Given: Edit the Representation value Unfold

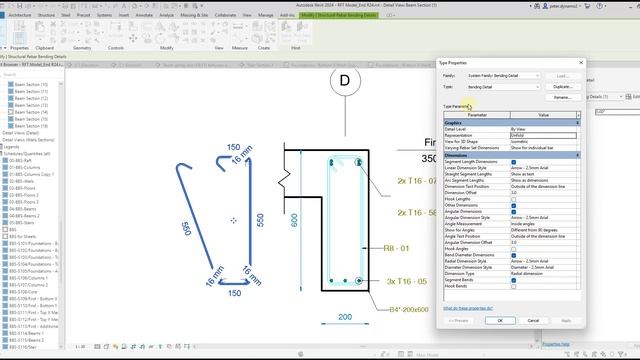Looking at the screenshot, I should click(x=543, y=135).
